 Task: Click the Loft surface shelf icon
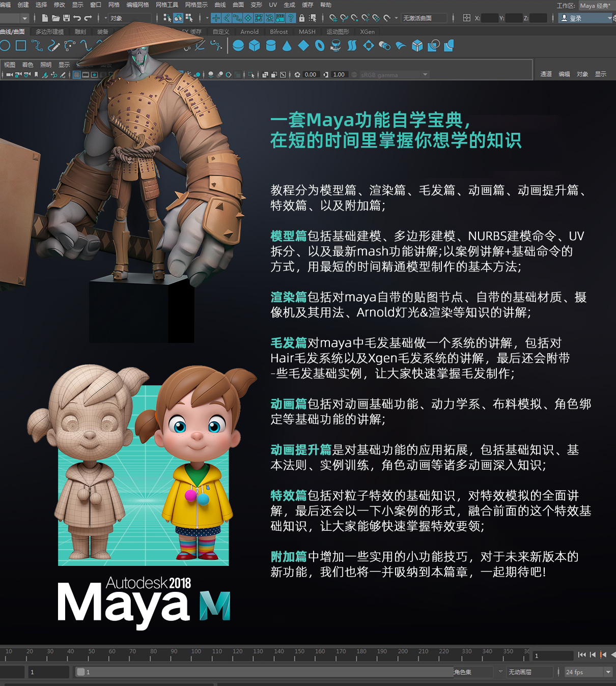(x=352, y=46)
